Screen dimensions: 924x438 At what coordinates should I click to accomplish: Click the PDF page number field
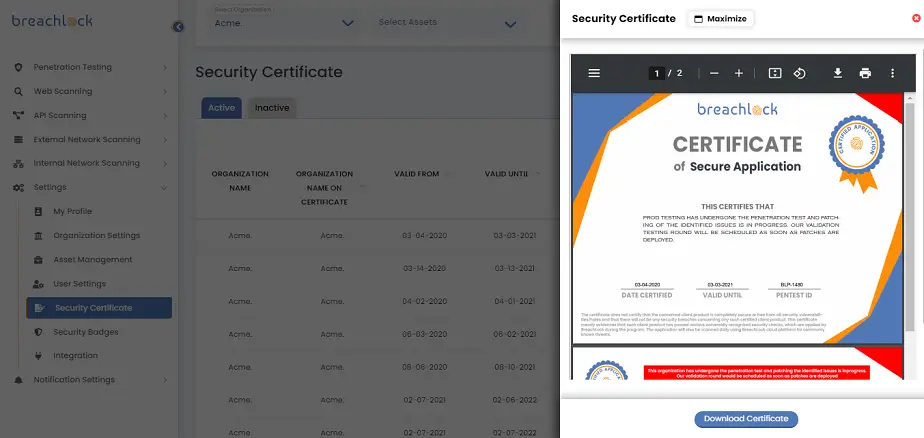(x=656, y=73)
